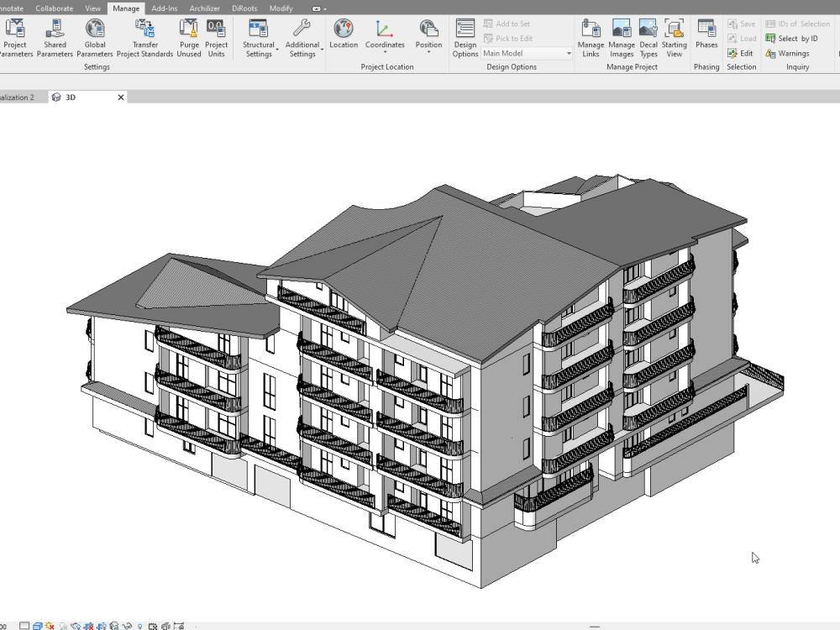Image resolution: width=840 pixels, height=630 pixels.
Task: Select the Phases tool
Action: click(x=706, y=38)
